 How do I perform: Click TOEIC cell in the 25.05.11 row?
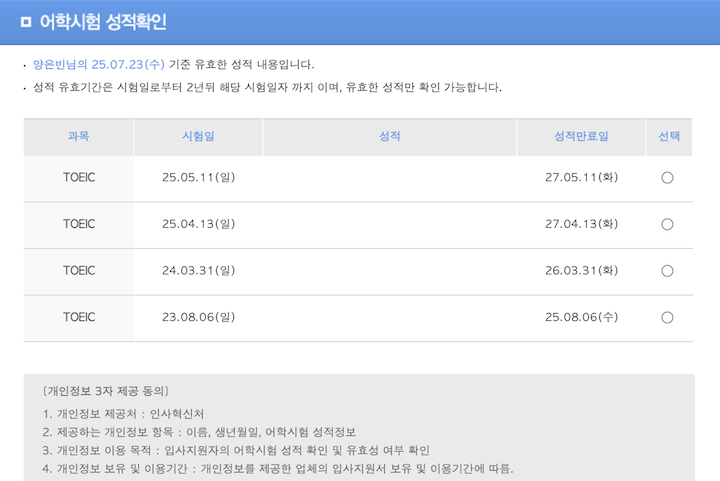79,178
